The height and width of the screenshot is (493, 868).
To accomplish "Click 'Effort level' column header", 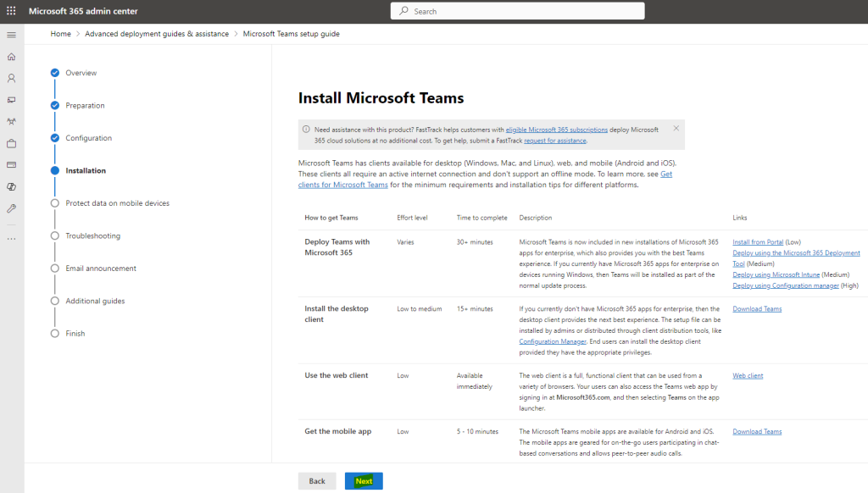I will coord(412,218).
